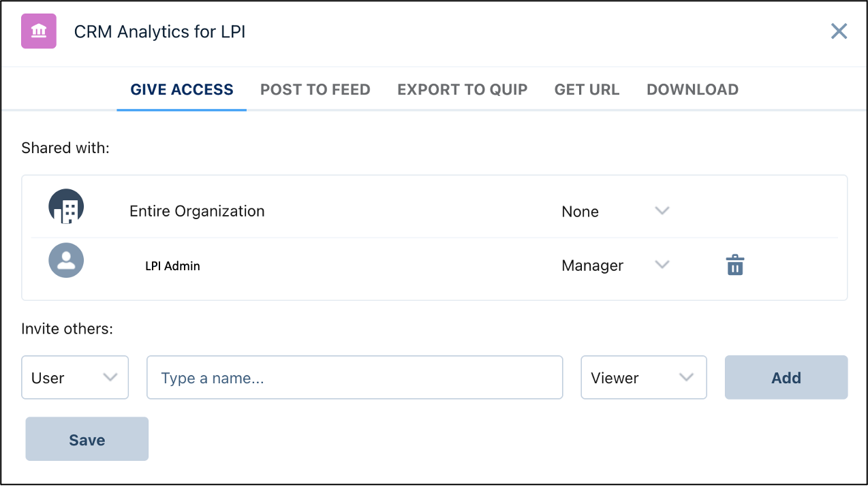Select the GET URL tab

click(x=587, y=89)
